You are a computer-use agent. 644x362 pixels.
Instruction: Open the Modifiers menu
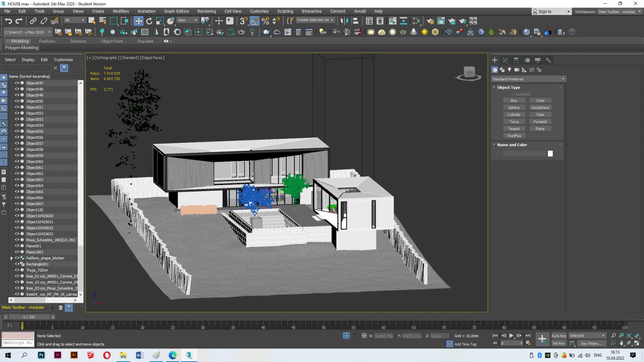121,11
